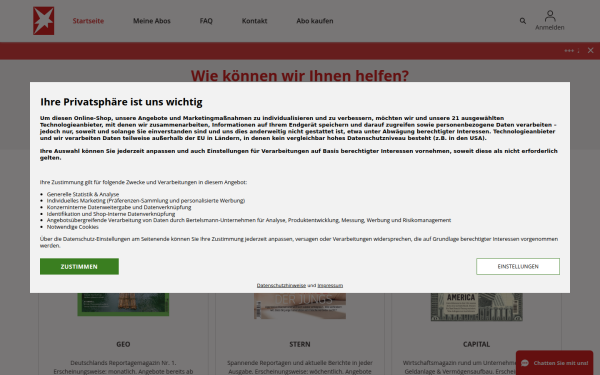The width and height of the screenshot is (600, 375).
Task: Select Kontakt in the top navigation
Action: pyautogui.click(x=254, y=21)
